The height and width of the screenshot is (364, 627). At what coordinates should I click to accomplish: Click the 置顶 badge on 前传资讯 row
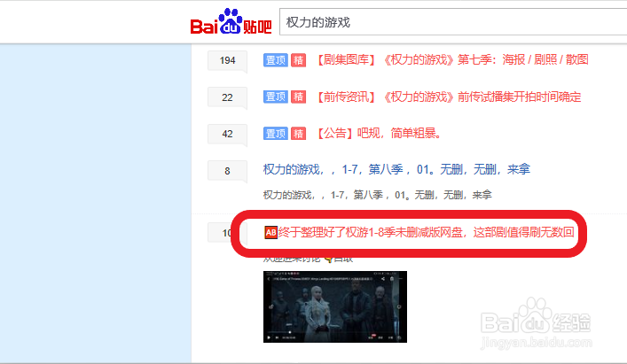[276, 97]
